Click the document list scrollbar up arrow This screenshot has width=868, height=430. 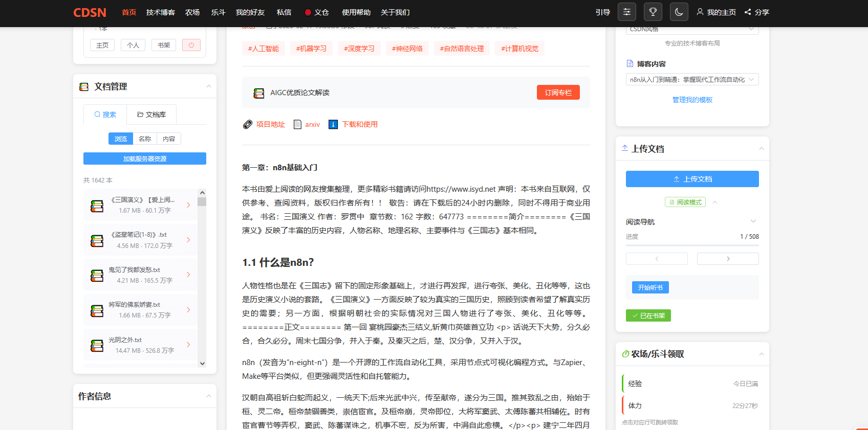click(202, 193)
